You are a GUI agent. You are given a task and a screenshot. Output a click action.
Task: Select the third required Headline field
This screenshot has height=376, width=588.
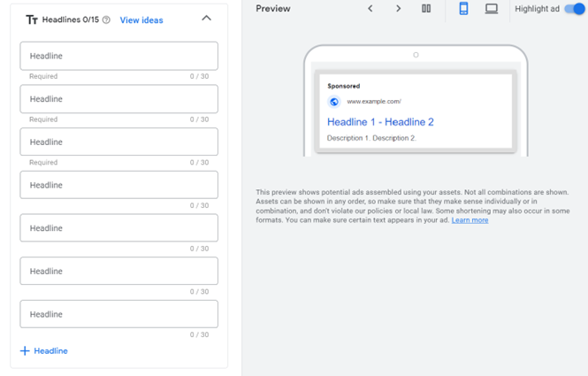[118, 142]
